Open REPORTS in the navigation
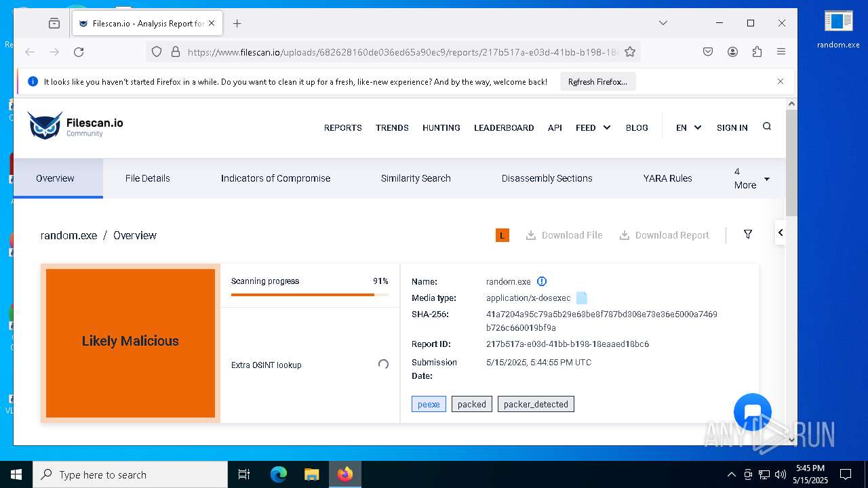The height and width of the screenshot is (488, 868). [343, 127]
